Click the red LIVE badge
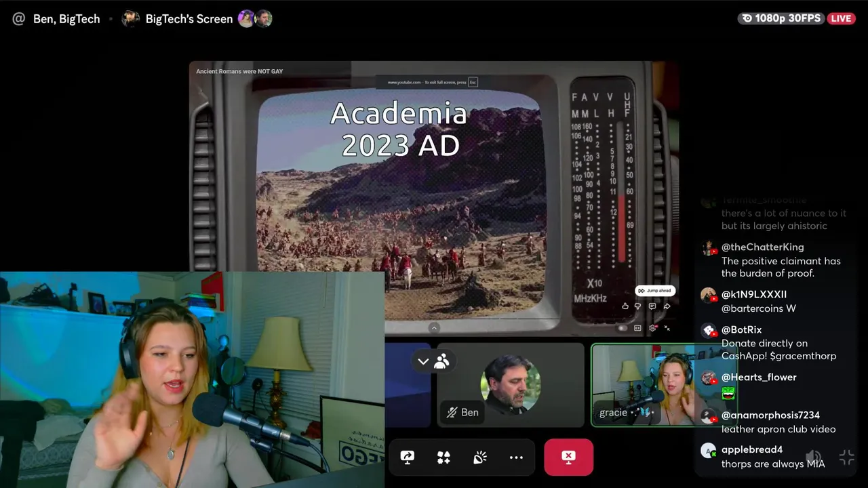 point(841,18)
